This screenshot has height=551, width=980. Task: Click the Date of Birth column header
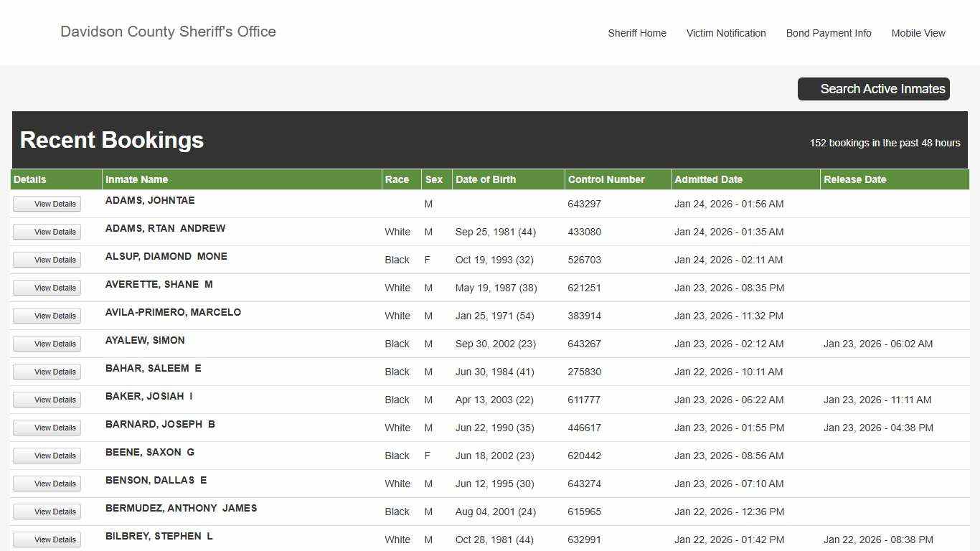[x=485, y=179]
